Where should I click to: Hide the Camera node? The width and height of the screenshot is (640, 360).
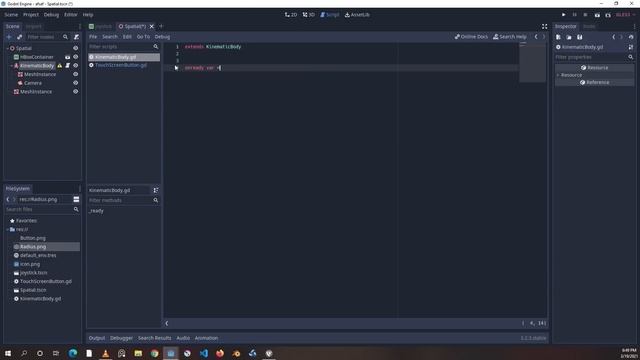click(x=76, y=83)
